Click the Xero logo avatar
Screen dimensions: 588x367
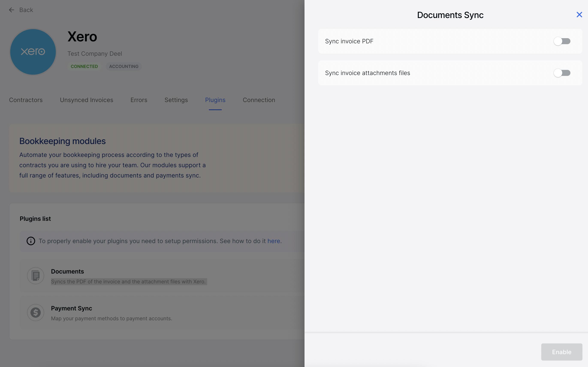[33, 52]
